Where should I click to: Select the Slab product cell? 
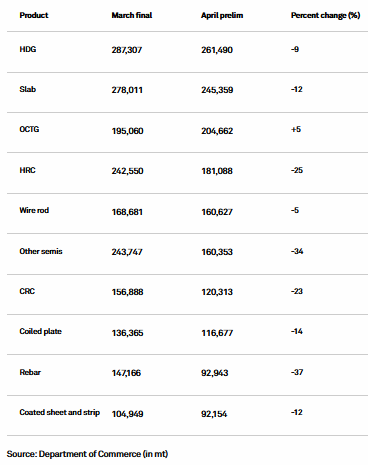[x=28, y=89]
